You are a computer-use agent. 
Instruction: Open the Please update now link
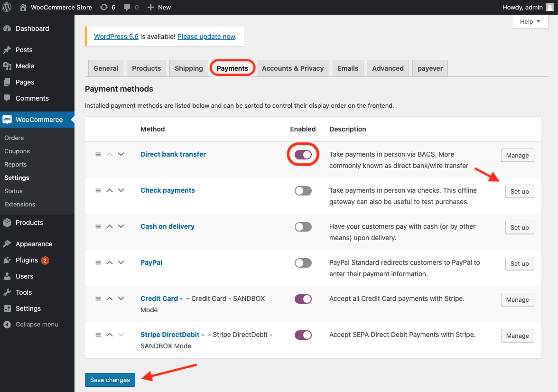(206, 37)
